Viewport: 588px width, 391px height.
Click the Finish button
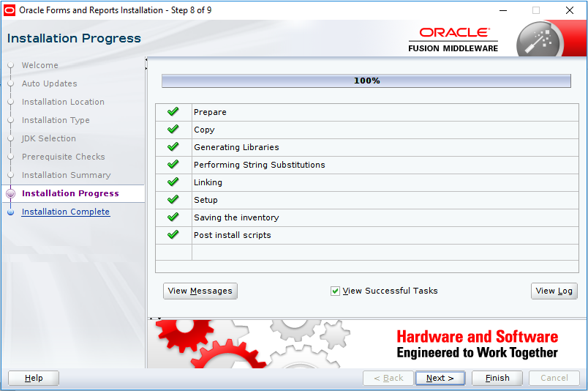[x=497, y=378]
